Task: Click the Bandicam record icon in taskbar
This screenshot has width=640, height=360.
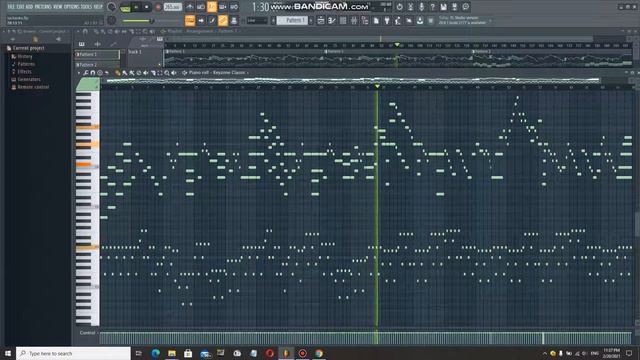Action: (302, 353)
